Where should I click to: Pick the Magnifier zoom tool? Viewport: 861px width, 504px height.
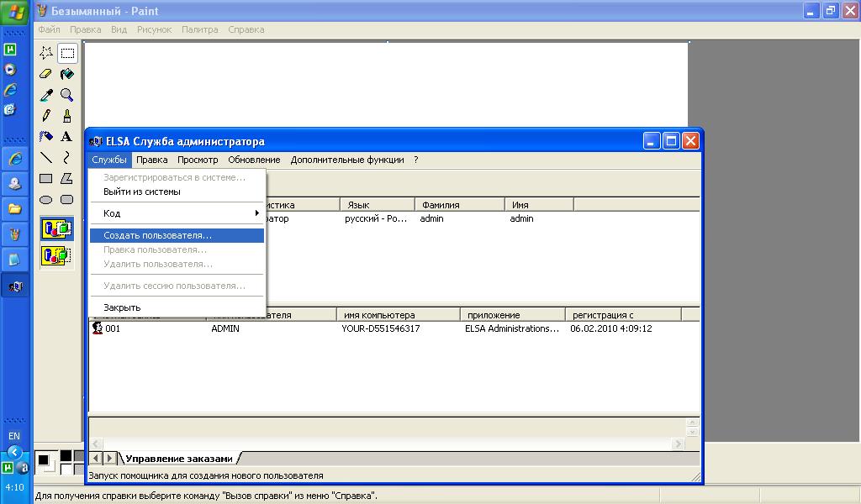(66, 95)
